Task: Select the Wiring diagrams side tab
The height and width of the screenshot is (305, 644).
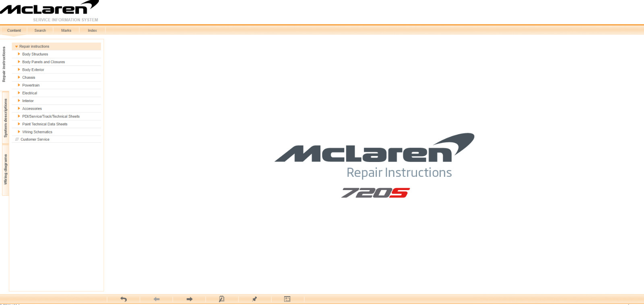Action: tap(5, 169)
